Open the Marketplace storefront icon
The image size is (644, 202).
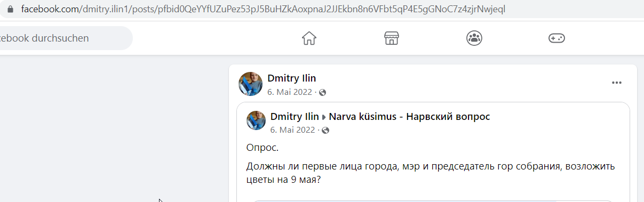coord(392,38)
